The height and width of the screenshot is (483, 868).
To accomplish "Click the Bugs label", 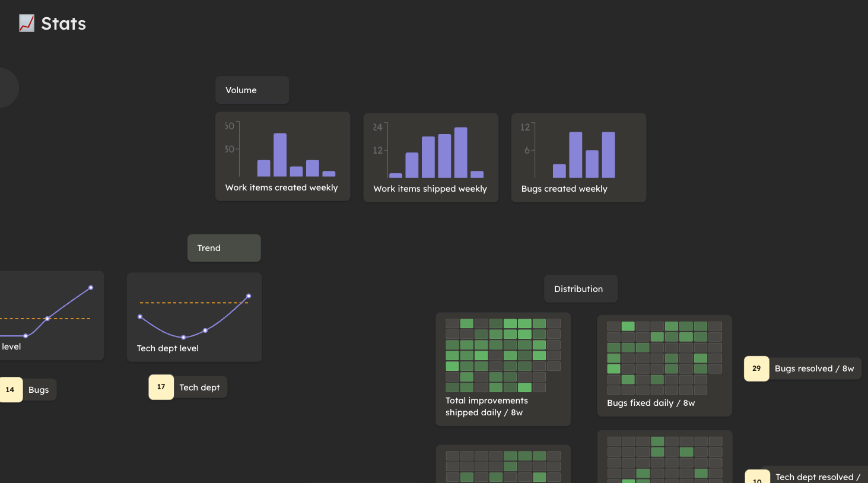I will [x=39, y=390].
